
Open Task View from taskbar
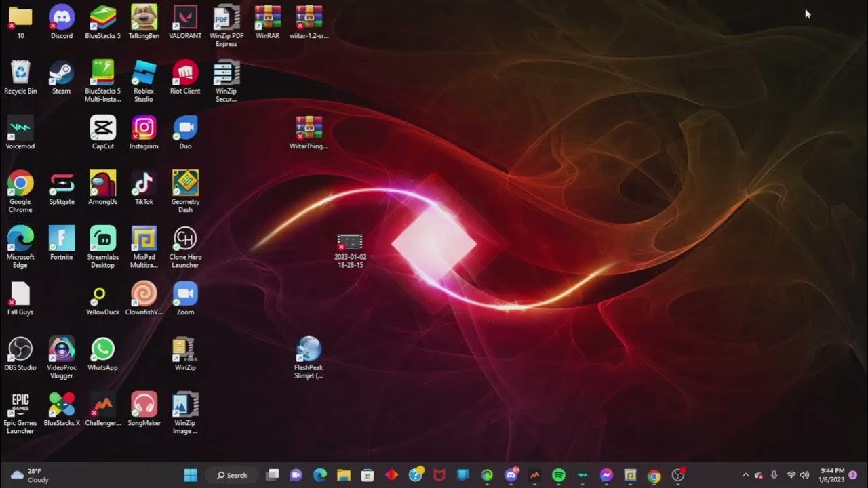pyautogui.click(x=273, y=475)
